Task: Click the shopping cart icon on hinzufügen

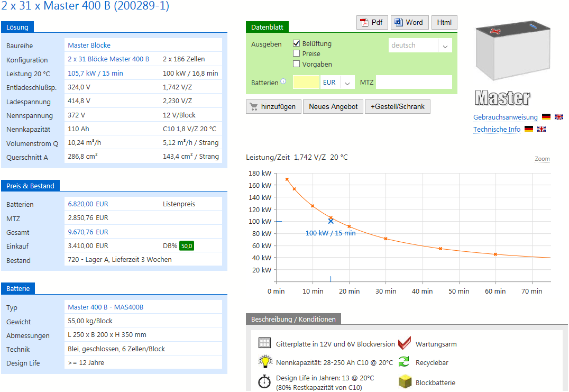Action: (x=254, y=107)
